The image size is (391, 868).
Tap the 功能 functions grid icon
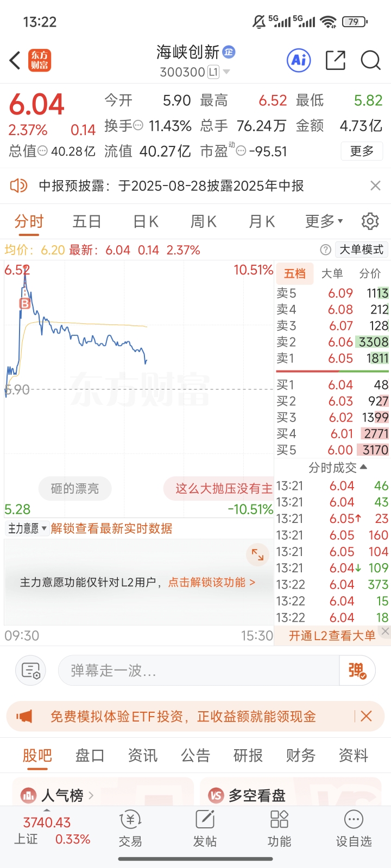point(279,828)
